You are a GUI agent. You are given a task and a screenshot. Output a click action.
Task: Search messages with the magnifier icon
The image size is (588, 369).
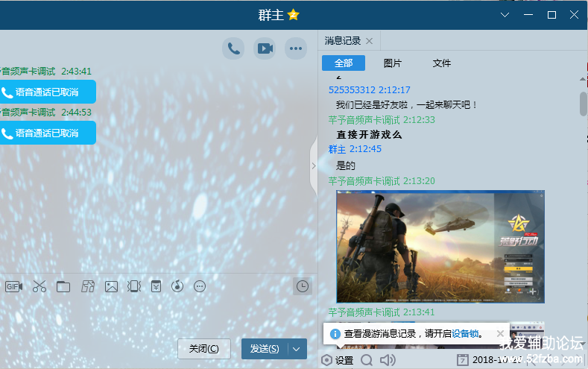click(367, 360)
